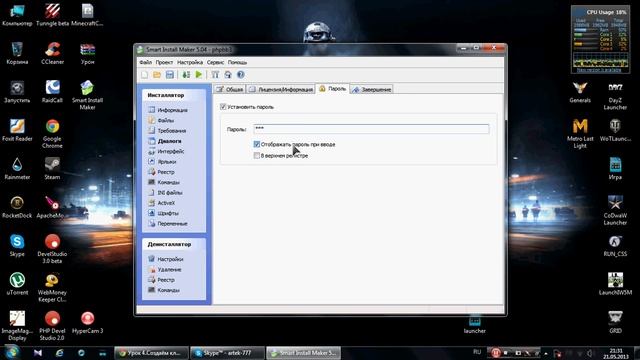This screenshot has height=360, width=640.
Task: Select the CCleaner desktop icon
Action: (52, 53)
